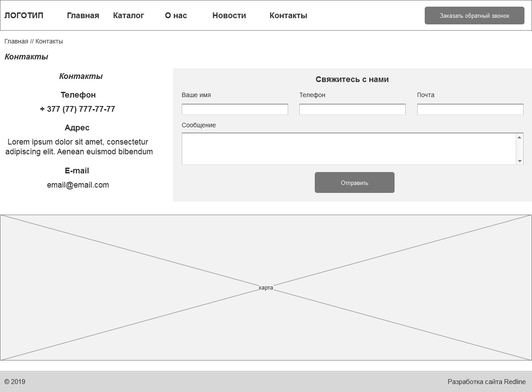532x392 pixels.
Task: Click Разработка сайта Redline in the footer
Action: (x=486, y=382)
